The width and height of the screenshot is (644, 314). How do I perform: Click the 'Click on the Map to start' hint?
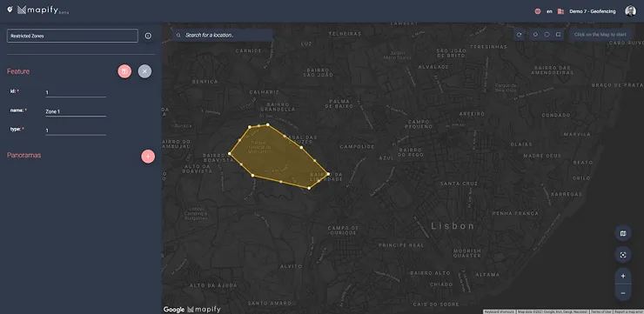600,35
